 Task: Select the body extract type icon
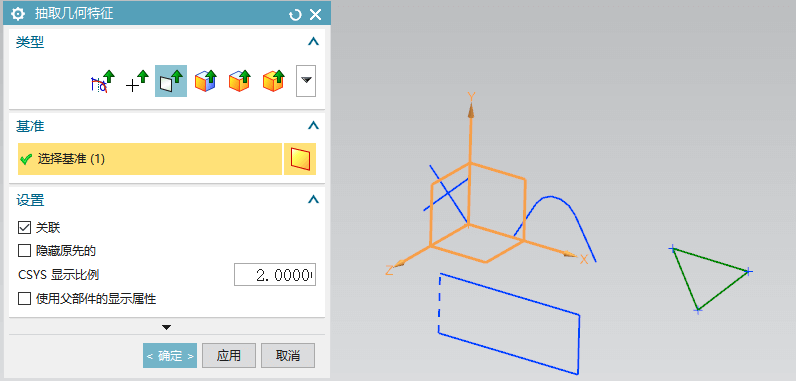(274, 81)
